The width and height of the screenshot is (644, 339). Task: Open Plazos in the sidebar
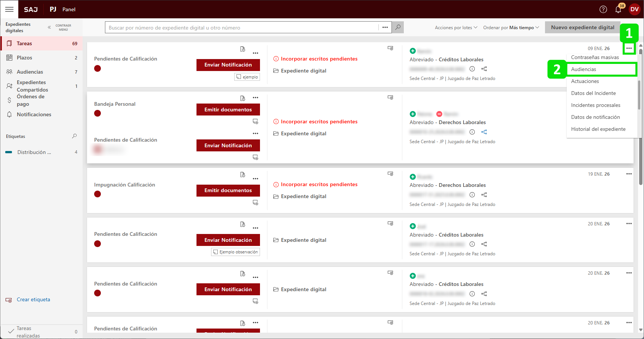(x=24, y=58)
